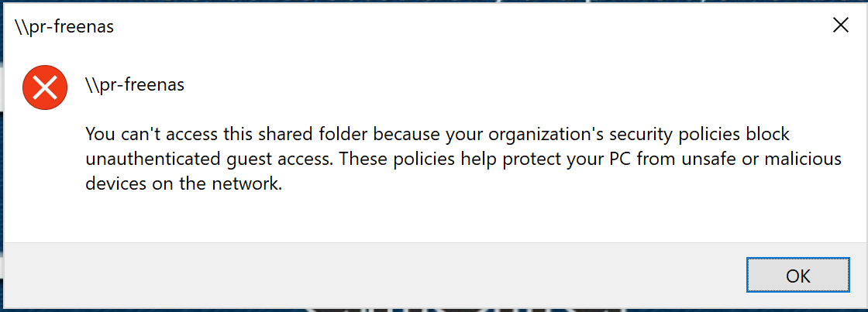Click the OK button

(x=797, y=275)
